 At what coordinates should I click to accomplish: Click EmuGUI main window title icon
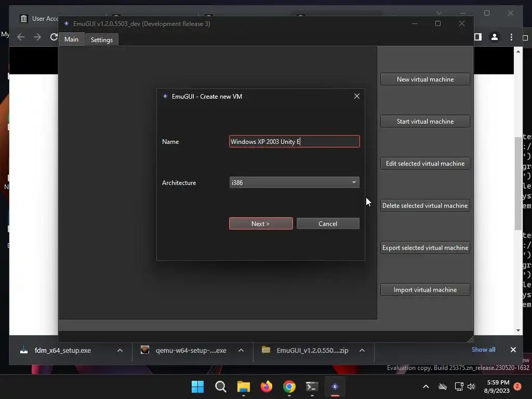(x=66, y=24)
